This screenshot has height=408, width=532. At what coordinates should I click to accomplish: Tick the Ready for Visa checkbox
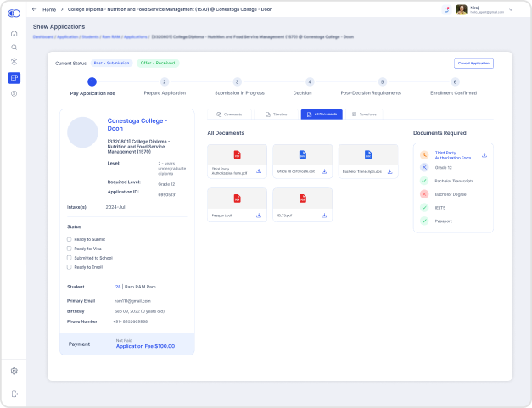[70, 249]
